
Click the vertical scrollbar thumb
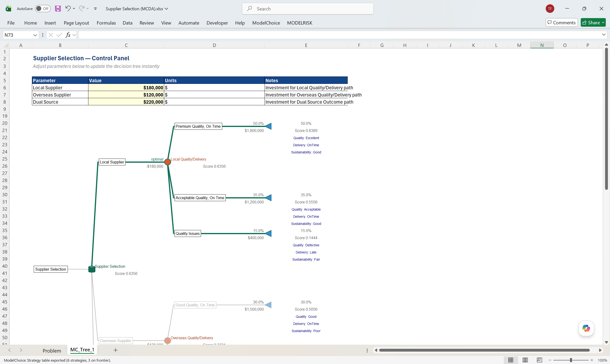[606, 119]
